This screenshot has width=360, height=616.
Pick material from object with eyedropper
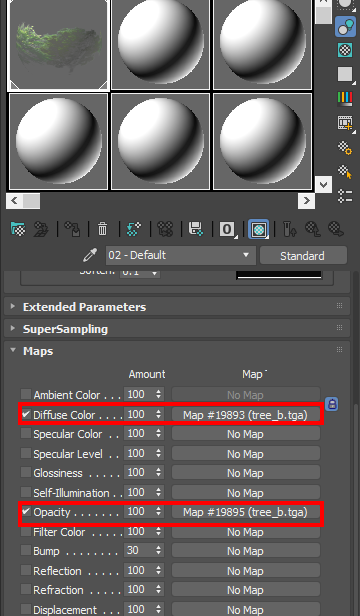[x=90, y=255]
